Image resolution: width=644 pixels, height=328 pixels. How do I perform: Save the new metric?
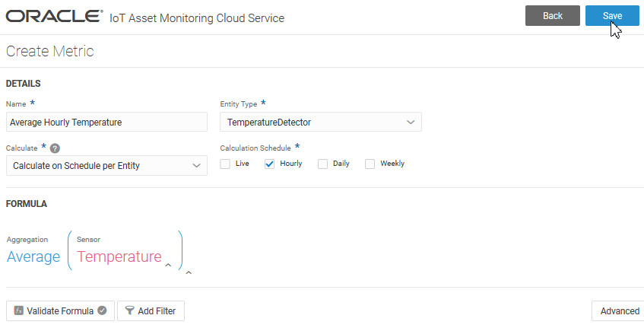pos(612,16)
